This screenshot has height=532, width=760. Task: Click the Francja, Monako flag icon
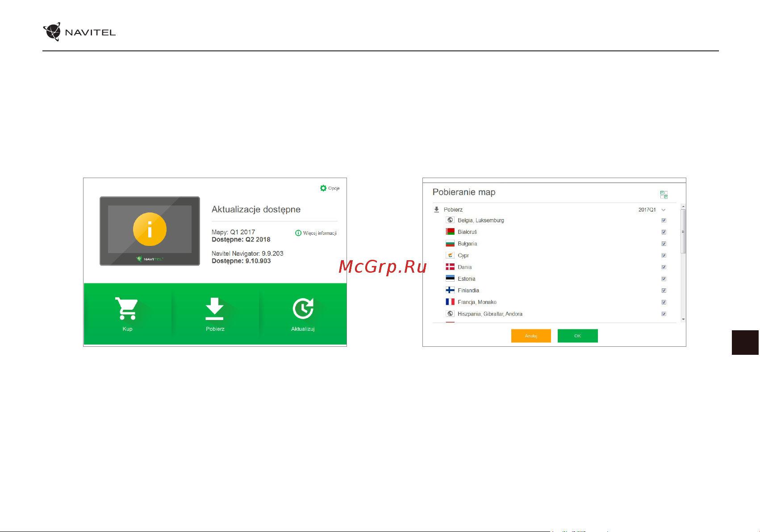point(450,302)
